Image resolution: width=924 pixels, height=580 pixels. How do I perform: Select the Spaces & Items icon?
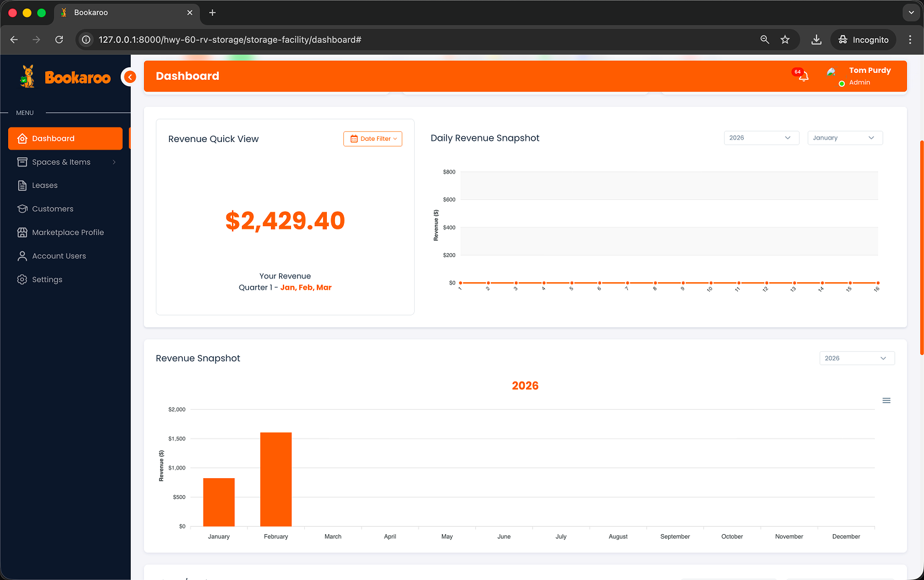(23, 161)
